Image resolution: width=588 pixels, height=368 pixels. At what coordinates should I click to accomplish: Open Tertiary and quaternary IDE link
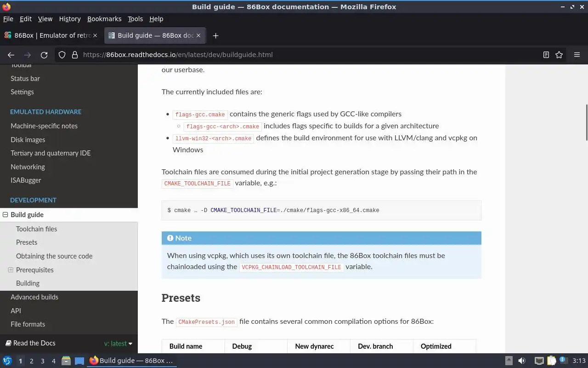tap(51, 153)
